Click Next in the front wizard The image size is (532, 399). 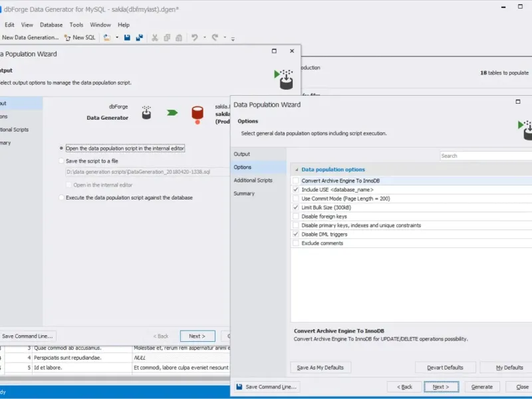pyautogui.click(x=441, y=387)
